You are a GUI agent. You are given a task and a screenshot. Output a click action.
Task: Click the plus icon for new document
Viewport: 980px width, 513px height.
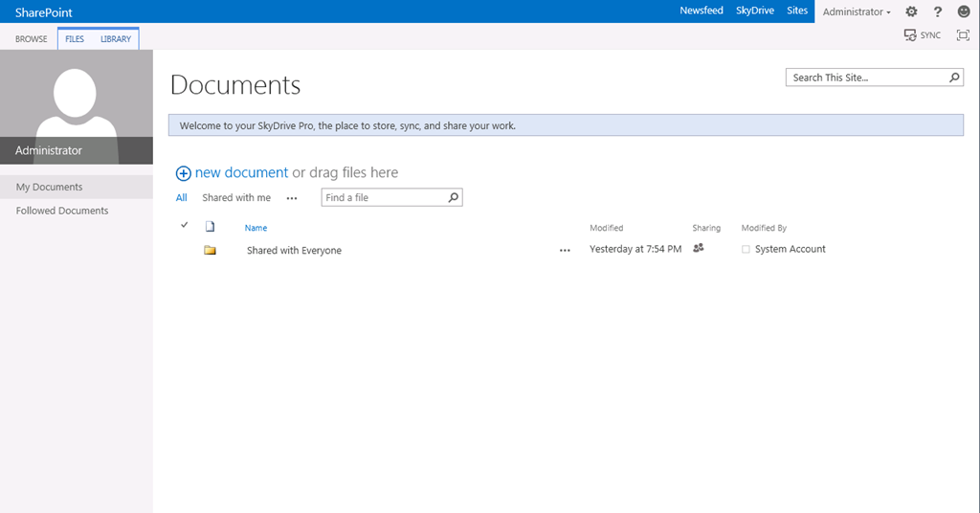pyautogui.click(x=183, y=173)
